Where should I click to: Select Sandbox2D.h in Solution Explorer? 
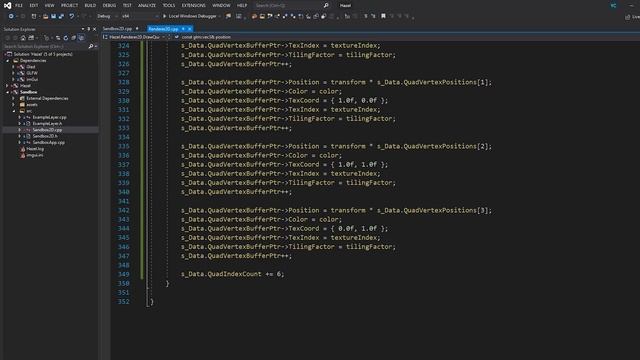[45, 136]
